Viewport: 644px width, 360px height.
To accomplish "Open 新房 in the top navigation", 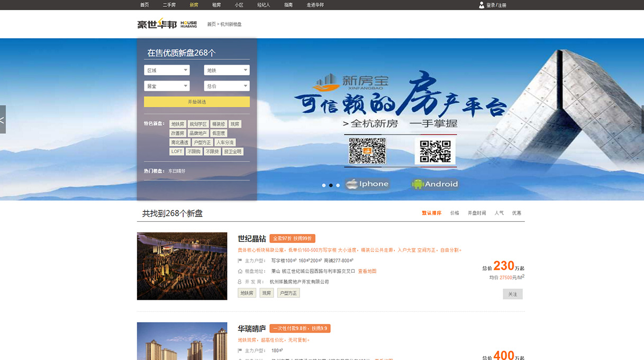I will pyautogui.click(x=194, y=5).
